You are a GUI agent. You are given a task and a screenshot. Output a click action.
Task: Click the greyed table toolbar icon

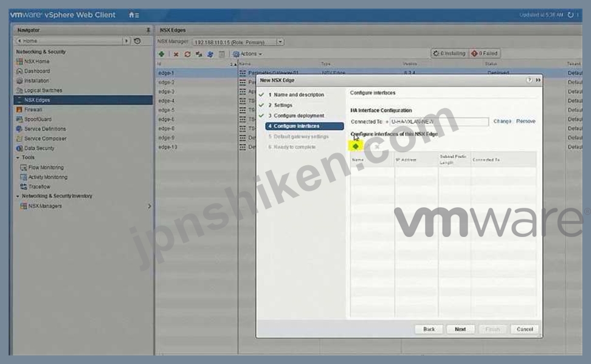pos(221,54)
